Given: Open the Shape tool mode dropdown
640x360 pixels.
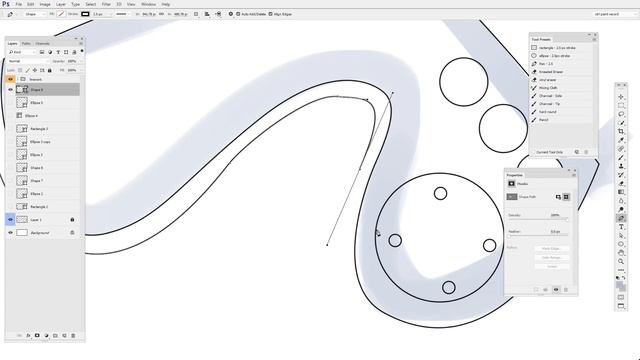Looking at the screenshot, I should tap(35, 14).
